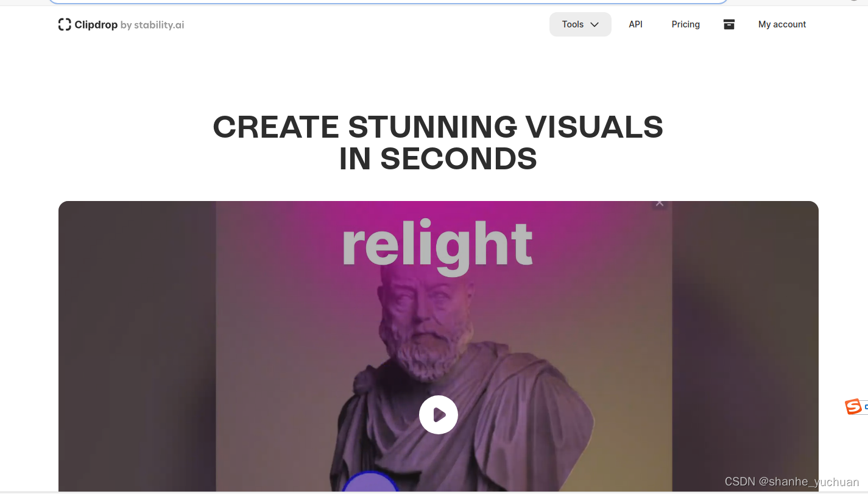868x494 pixels.
Task: Go to the API page
Action: 635,24
